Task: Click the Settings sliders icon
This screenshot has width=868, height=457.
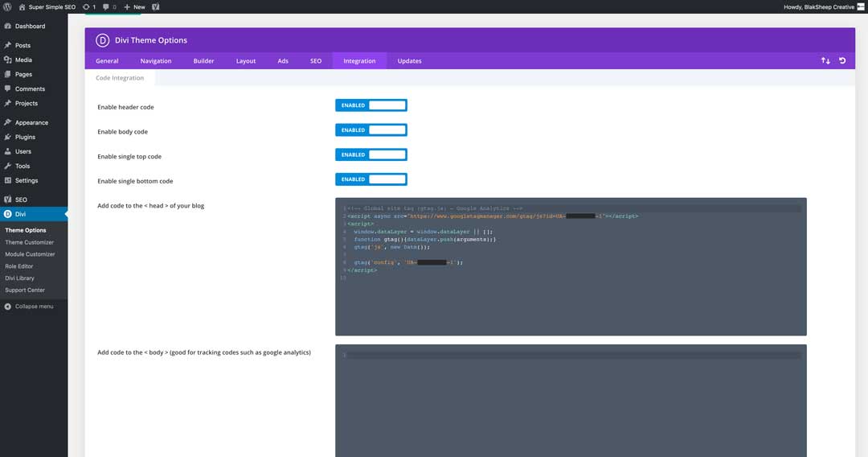Action: coord(8,180)
